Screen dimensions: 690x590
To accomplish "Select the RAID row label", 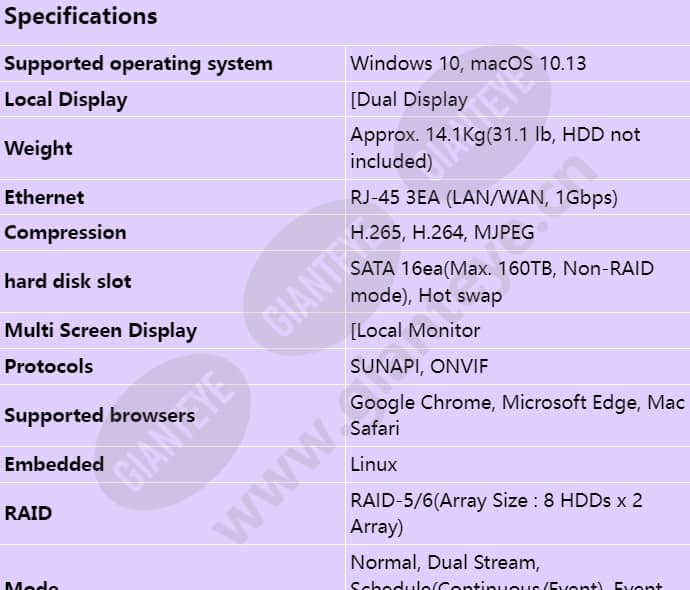I will pos(28,513).
